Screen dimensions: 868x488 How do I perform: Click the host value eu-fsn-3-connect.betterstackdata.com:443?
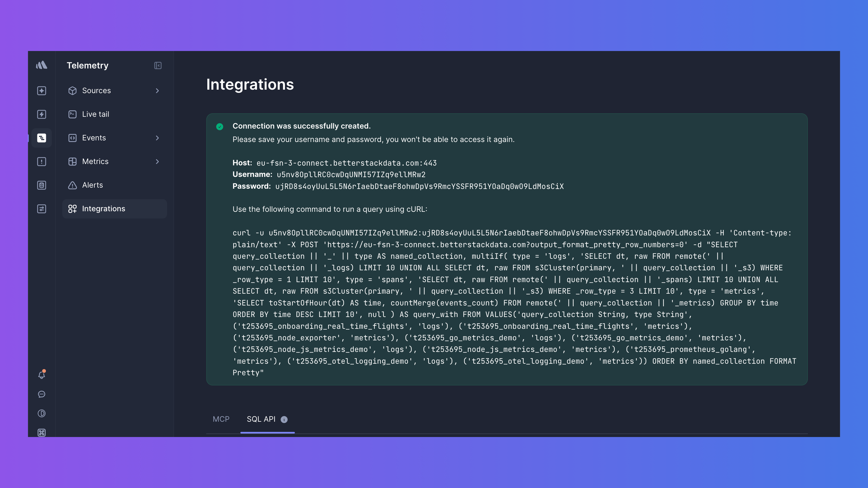[x=346, y=163]
